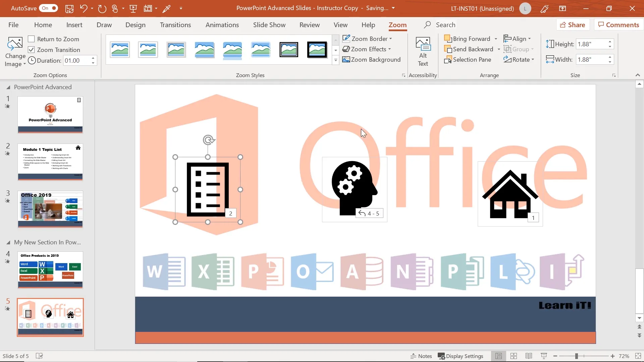Collapse the ribbon with the chevron

click(638, 75)
